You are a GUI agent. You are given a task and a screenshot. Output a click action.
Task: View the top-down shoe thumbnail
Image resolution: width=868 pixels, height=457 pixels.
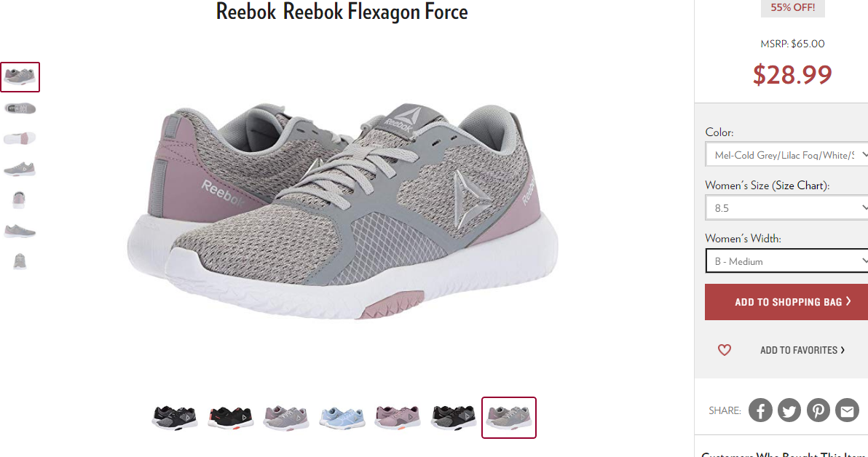point(20,108)
